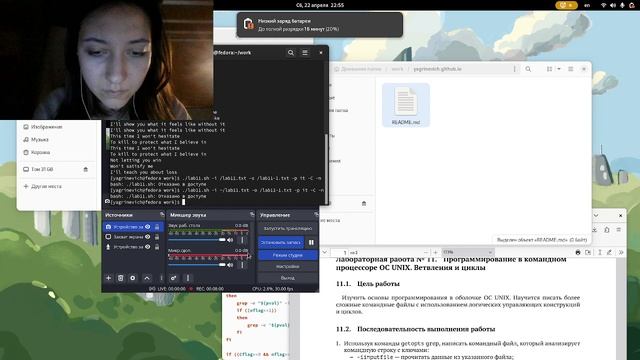640x360 pixels.
Task: Select the README.md file thumbnail
Action: click(x=406, y=105)
